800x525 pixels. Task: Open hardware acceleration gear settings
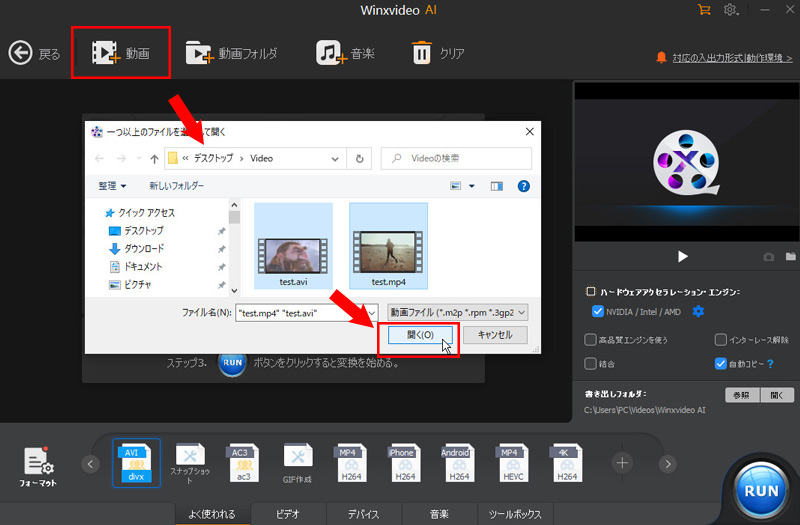coord(698,311)
